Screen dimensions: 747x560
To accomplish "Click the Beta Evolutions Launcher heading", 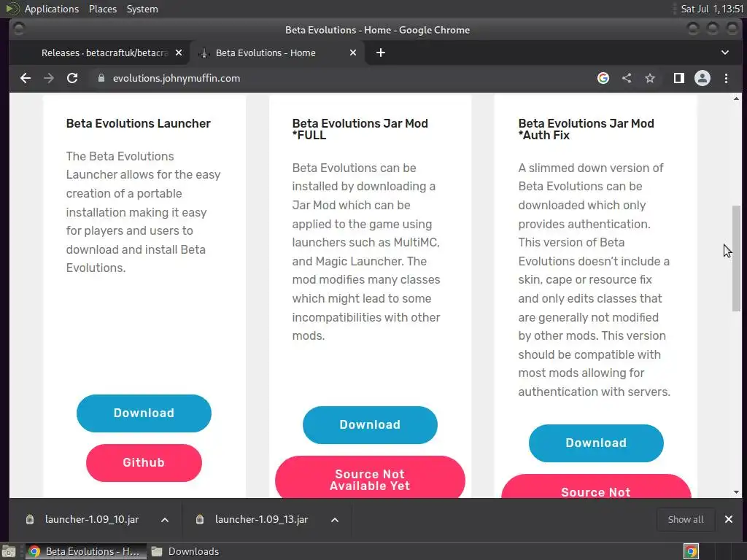I will 138,123.
